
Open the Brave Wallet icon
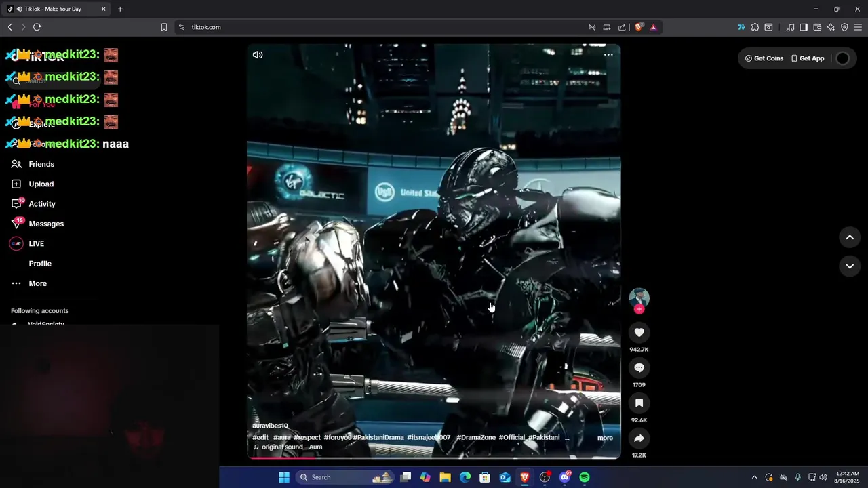tap(817, 27)
